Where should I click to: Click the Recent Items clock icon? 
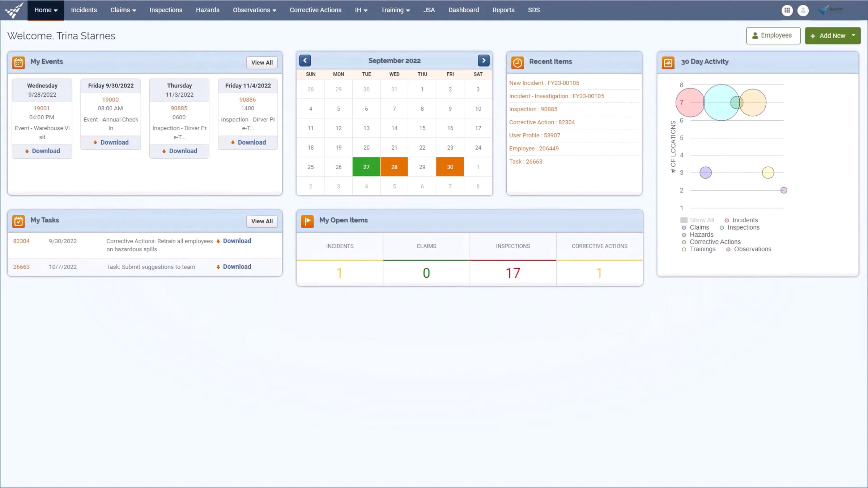tap(518, 62)
